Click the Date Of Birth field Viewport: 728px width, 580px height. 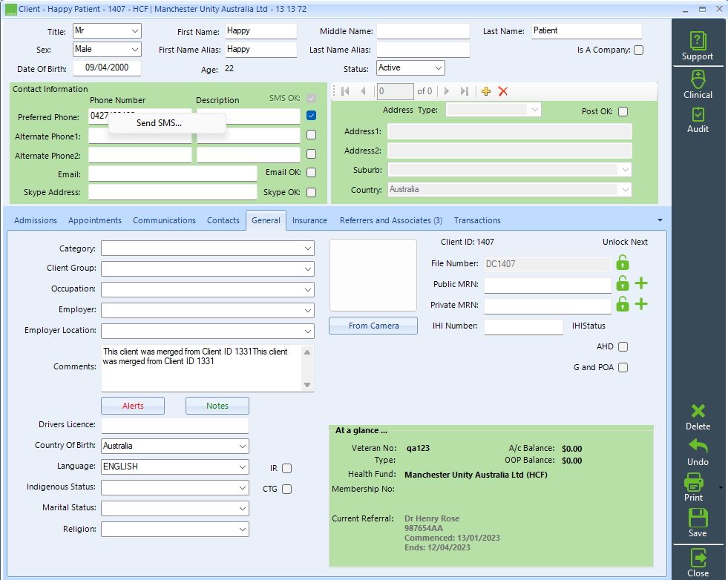pos(107,67)
